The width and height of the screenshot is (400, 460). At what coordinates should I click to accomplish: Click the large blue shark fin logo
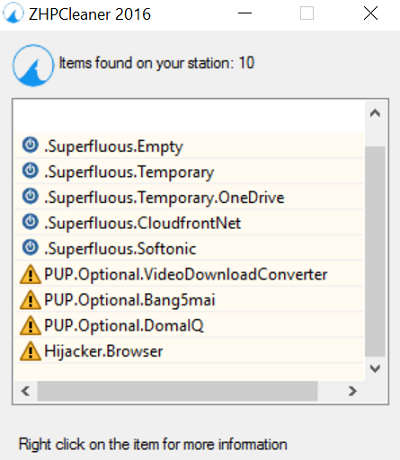(33, 66)
